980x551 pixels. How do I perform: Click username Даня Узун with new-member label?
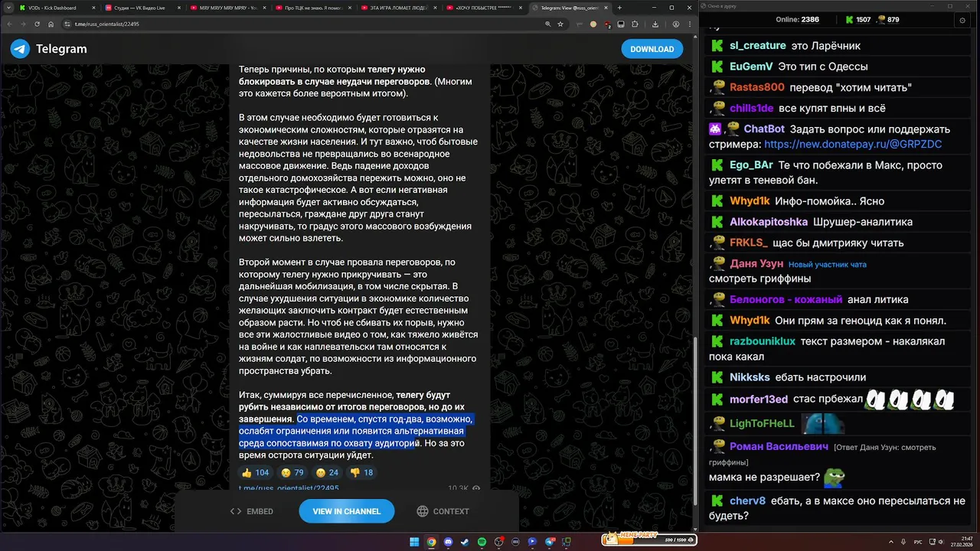[x=756, y=264]
